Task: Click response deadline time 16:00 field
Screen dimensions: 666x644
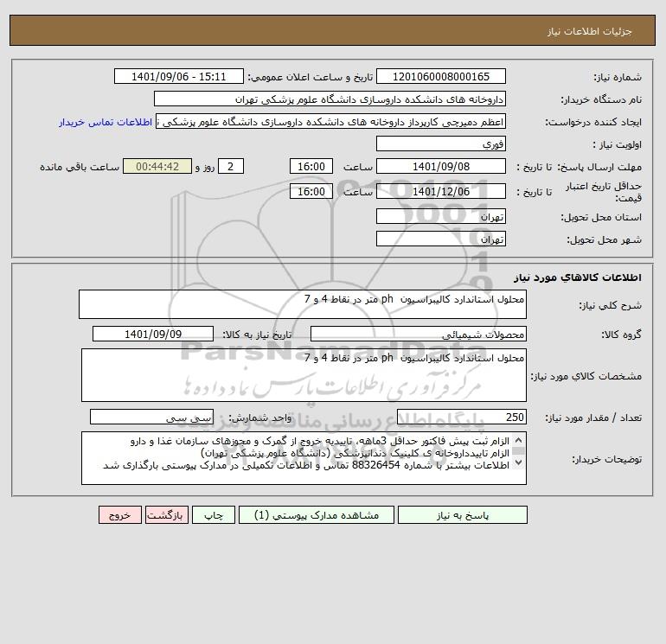Action: point(311,167)
